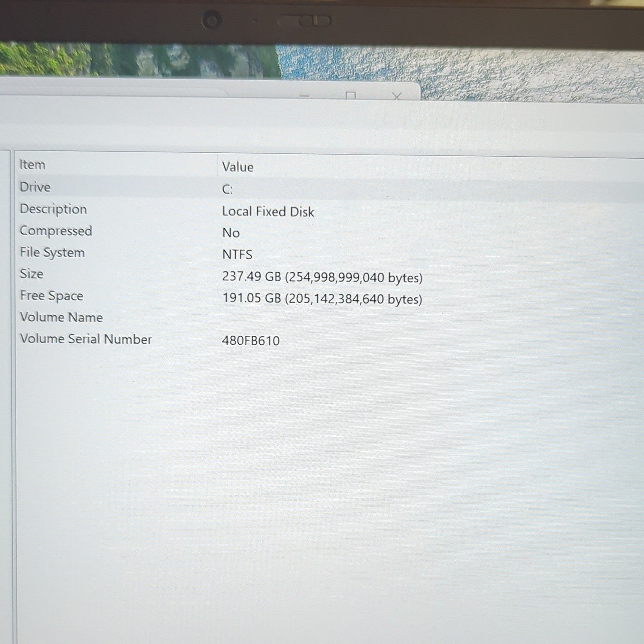Select the Description row label
This screenshot has height=644, width=644.
click(x=53, y=209)
